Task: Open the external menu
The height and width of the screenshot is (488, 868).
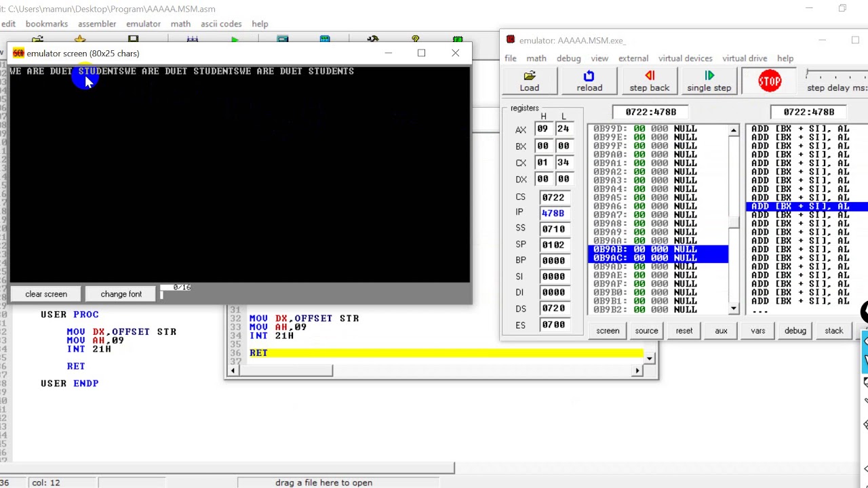Action: point(633,58)
